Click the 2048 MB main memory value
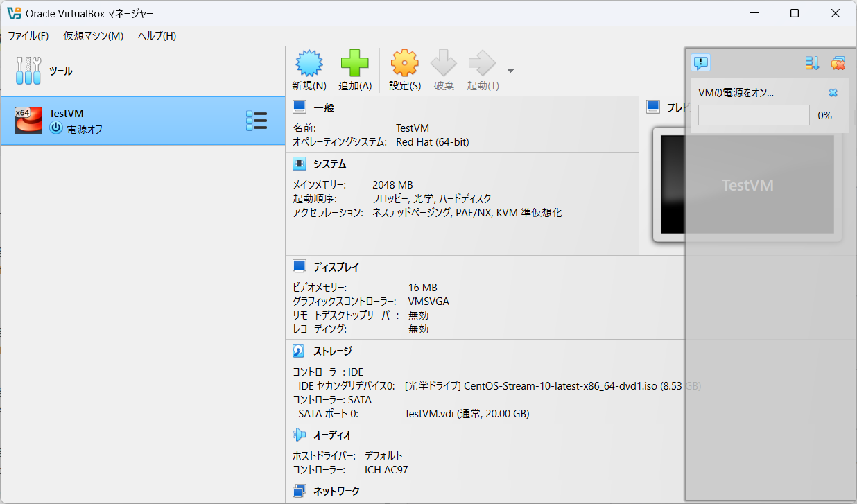Viewport: 857px width, 504px height. tap(392, 185)
